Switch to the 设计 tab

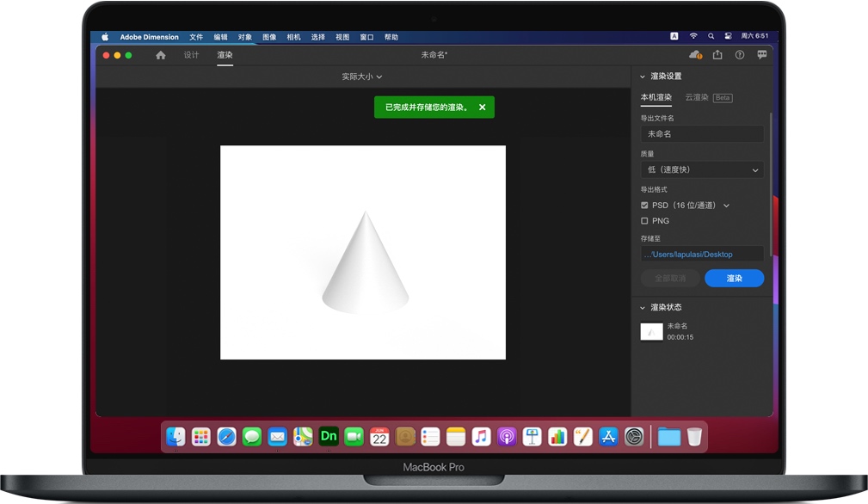[x=191, y=55]
